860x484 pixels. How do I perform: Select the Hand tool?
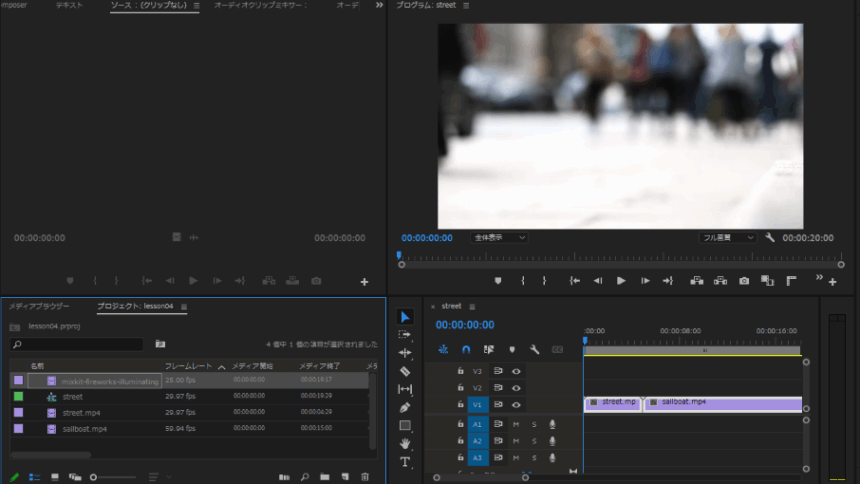point(405,443)
